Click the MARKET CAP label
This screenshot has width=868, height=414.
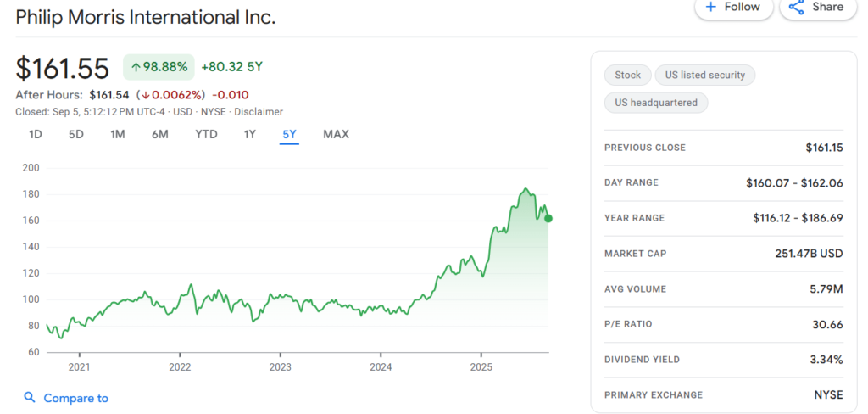pos(636,254)
